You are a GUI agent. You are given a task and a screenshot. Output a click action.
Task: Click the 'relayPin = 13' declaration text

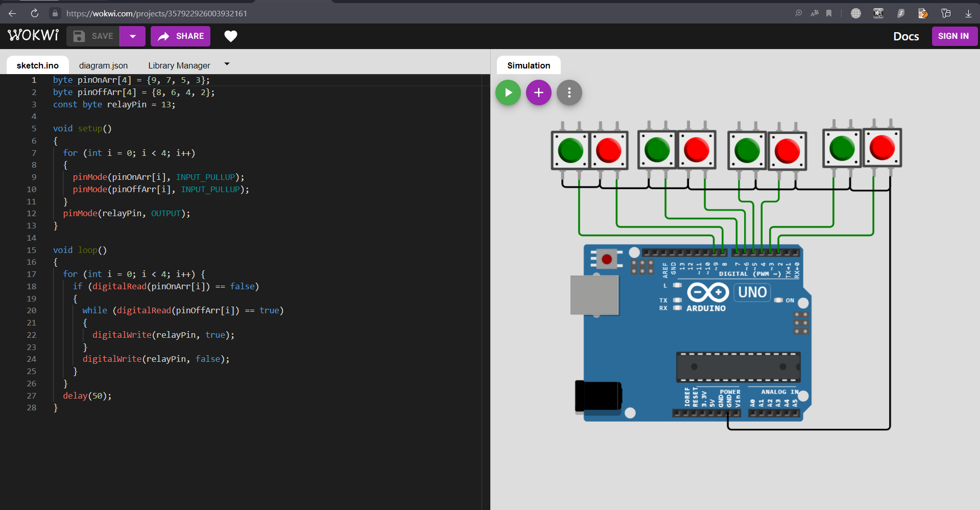[141, 104]
